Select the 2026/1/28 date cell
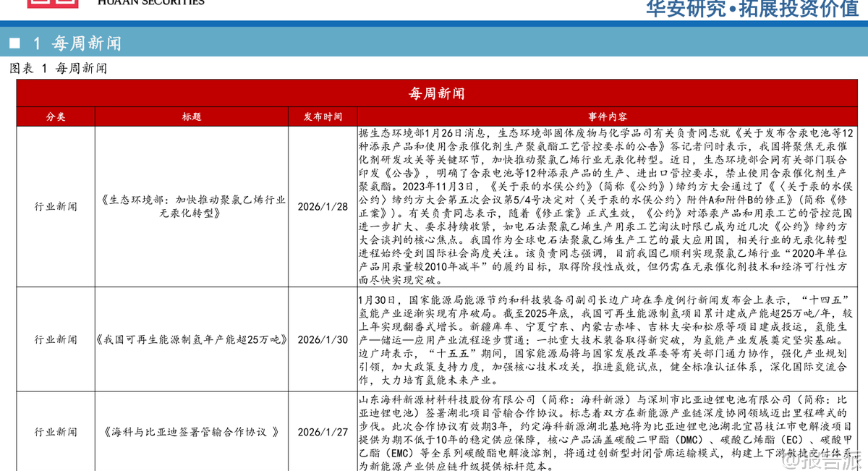The height and width of the screenshot is (471, 868). tap(323, 206)
